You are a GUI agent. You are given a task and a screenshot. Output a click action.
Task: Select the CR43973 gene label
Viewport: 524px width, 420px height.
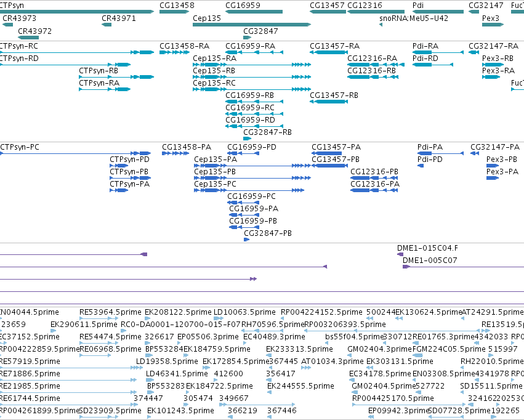click(x=19, y=18)
